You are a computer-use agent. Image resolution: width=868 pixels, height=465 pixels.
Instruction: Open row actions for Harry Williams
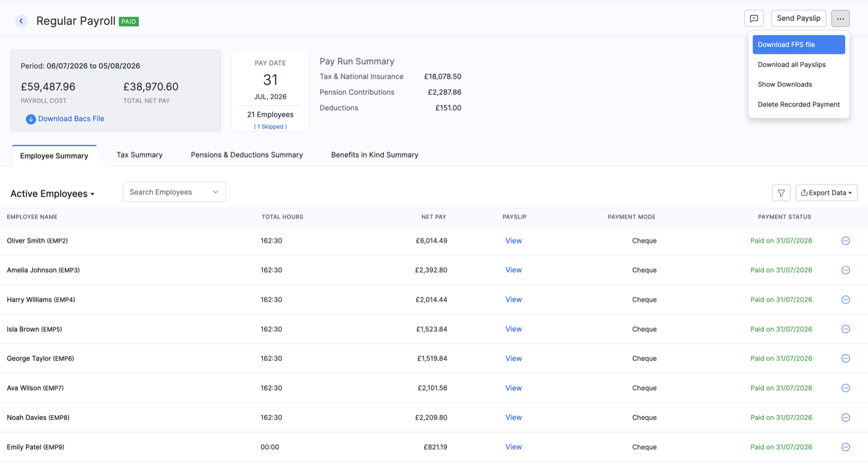pos(846,299)
